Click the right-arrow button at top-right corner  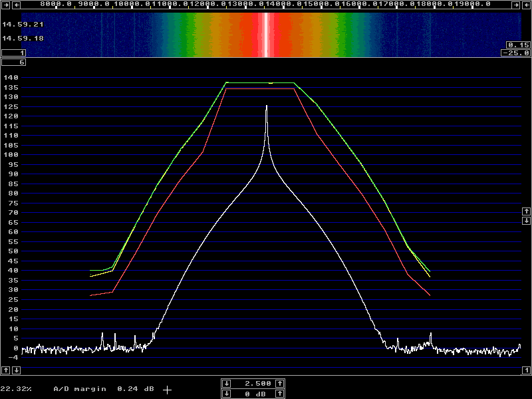(516, 5)
